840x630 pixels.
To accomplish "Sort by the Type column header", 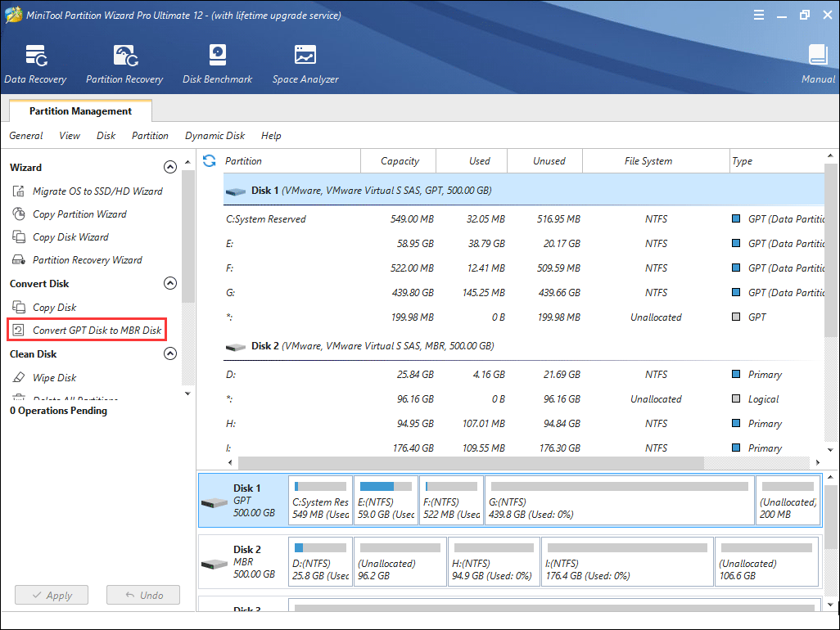I will (x=777, y=160).
